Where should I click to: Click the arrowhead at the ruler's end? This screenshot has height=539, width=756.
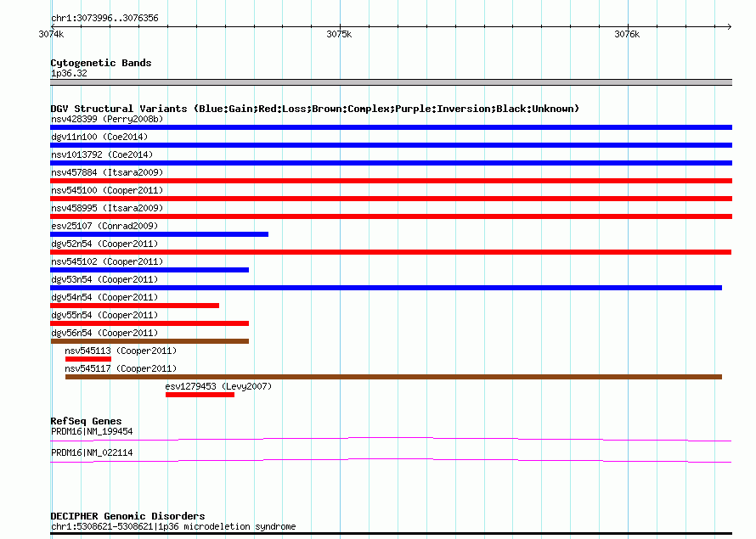point(730,27)
